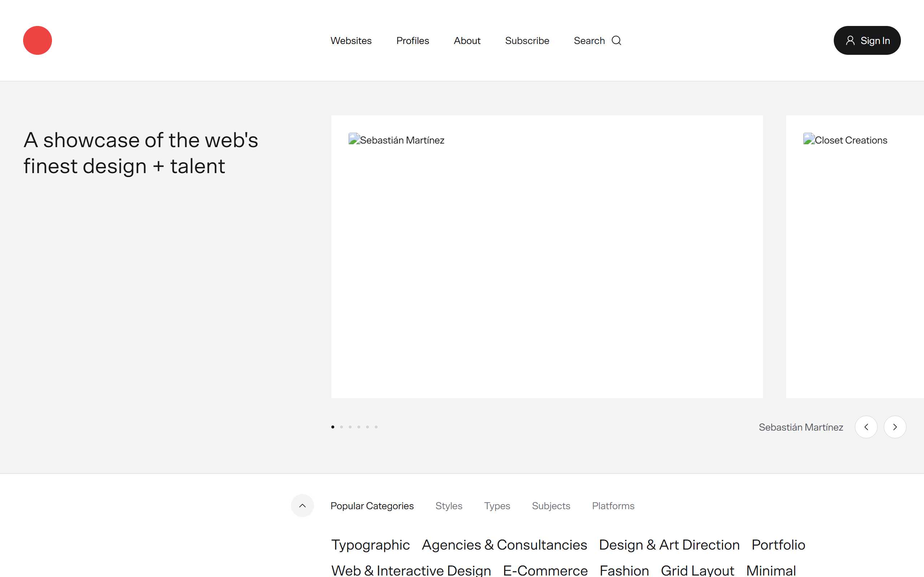Switch to the Styles tab
Viewport: 924px width, 577px height.
449,506
